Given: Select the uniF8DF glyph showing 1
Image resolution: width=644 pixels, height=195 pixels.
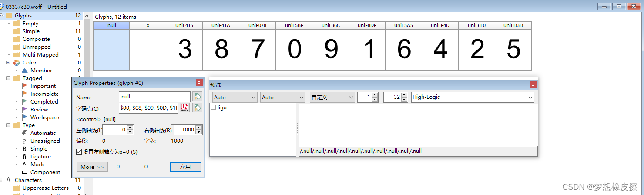Looking at the screenshot, I should [x=367, y=46].
